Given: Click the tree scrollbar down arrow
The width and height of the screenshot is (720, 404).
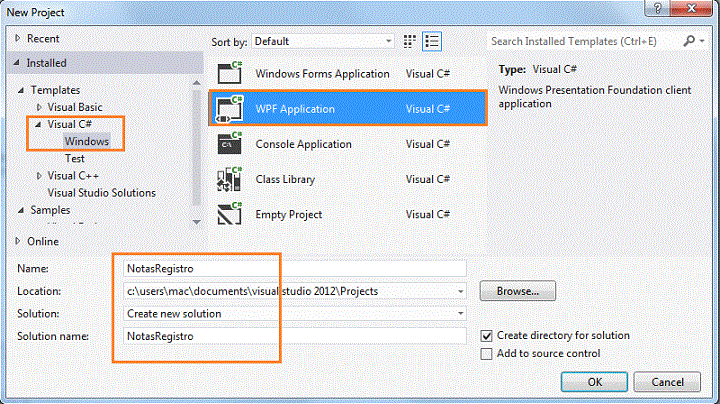Looking at the screenshot, I should [x=197, y=222].
